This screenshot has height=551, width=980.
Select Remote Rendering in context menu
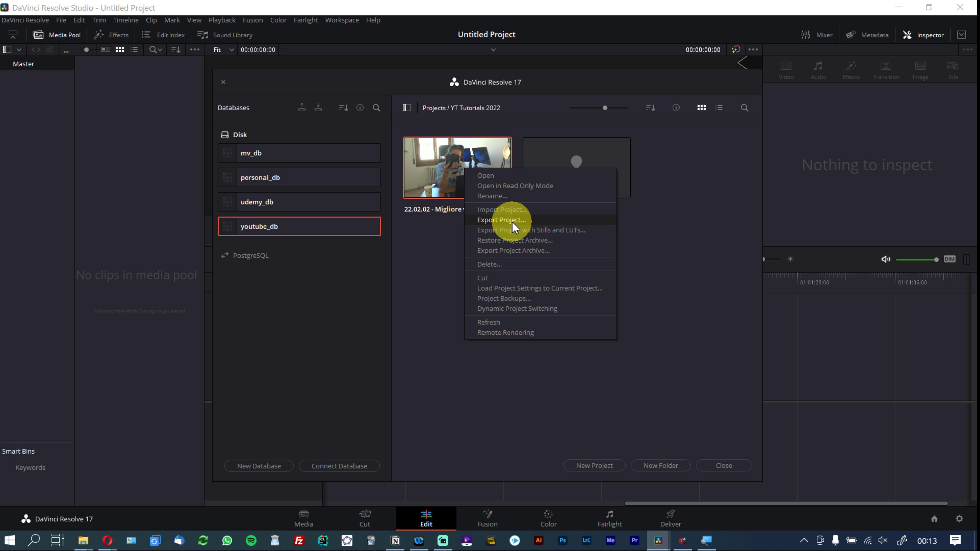(540, 332)
